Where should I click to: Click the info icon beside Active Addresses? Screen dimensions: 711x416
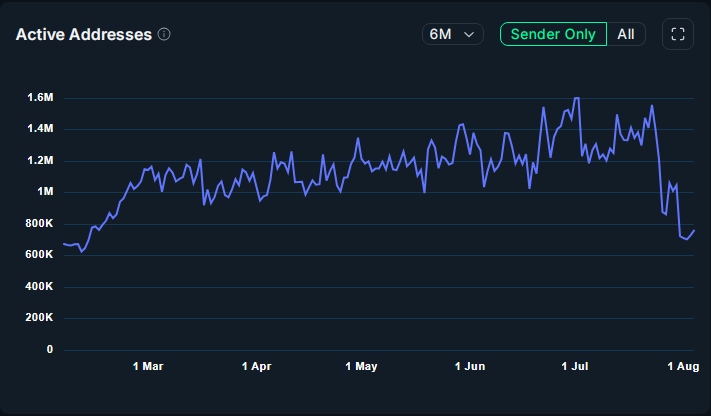click(x=164, y=34)
